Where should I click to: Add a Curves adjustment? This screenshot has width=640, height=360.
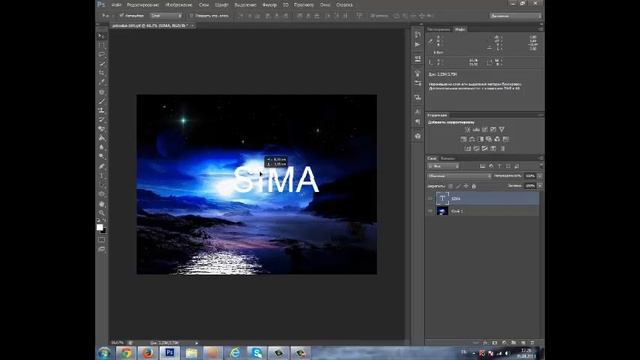(x=484, y=129)
